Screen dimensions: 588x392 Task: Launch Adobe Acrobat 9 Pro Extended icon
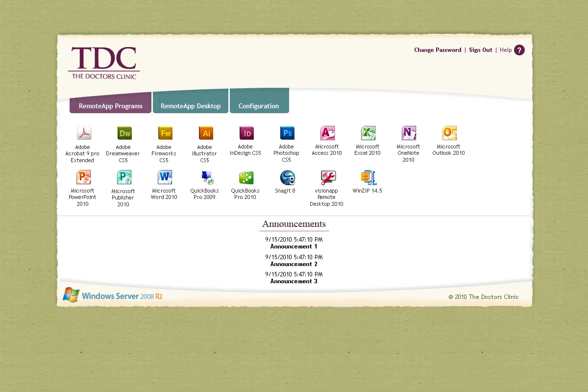(84, 133)
